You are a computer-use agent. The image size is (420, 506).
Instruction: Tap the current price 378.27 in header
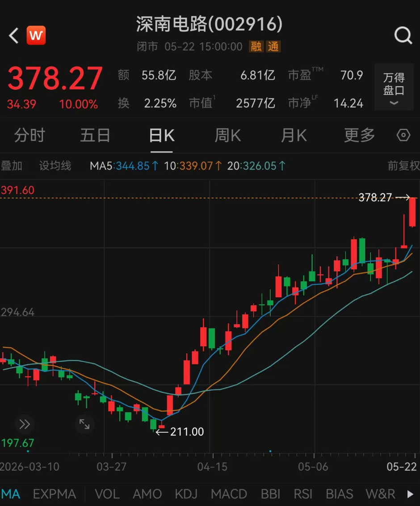tap(55, 78)
